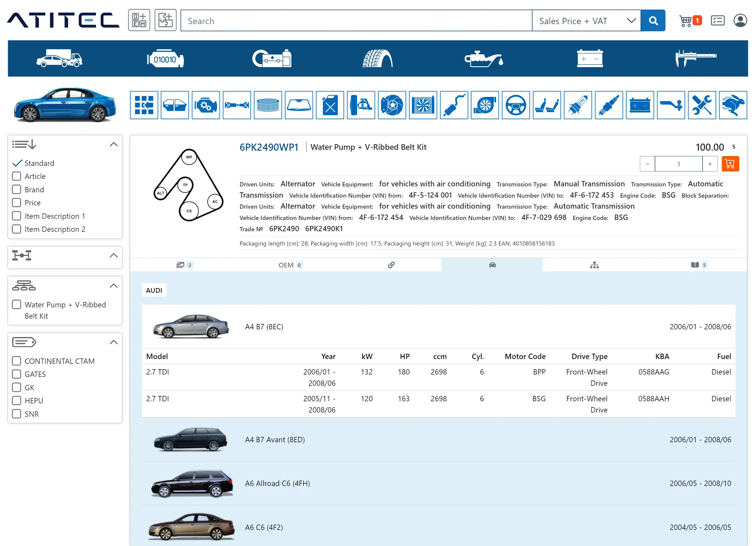Open the all part groups grid icon

(144, 105)
